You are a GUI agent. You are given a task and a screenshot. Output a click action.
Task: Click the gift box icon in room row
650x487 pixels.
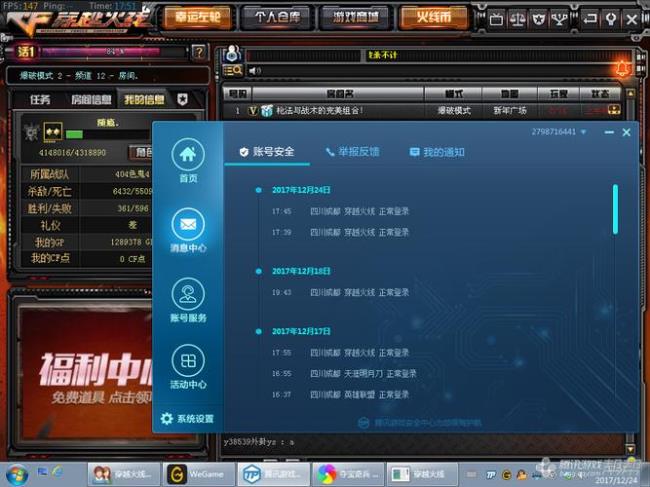pos(267,110)
